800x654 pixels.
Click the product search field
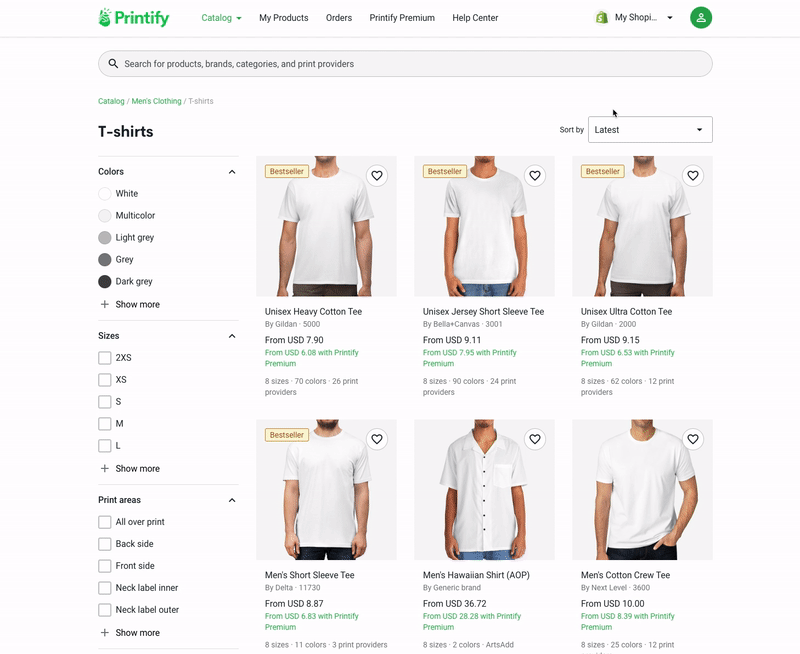[x=405, y=64]
